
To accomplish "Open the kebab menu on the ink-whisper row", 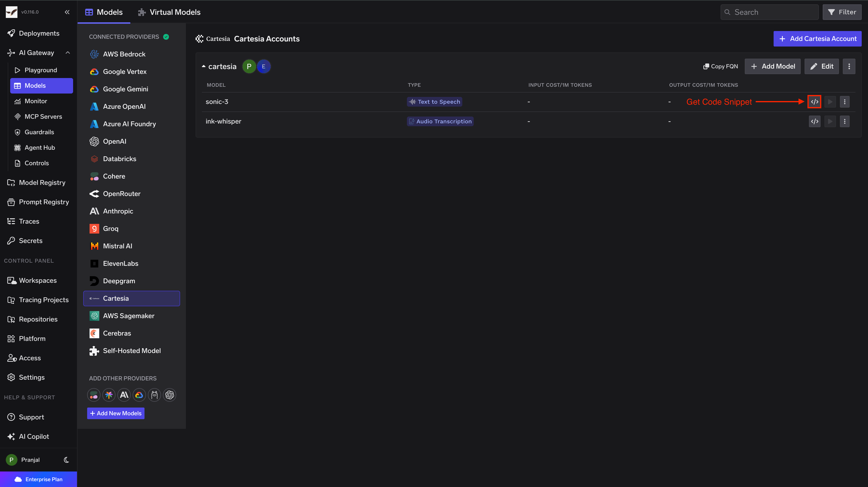I will (x=845, y=121).
